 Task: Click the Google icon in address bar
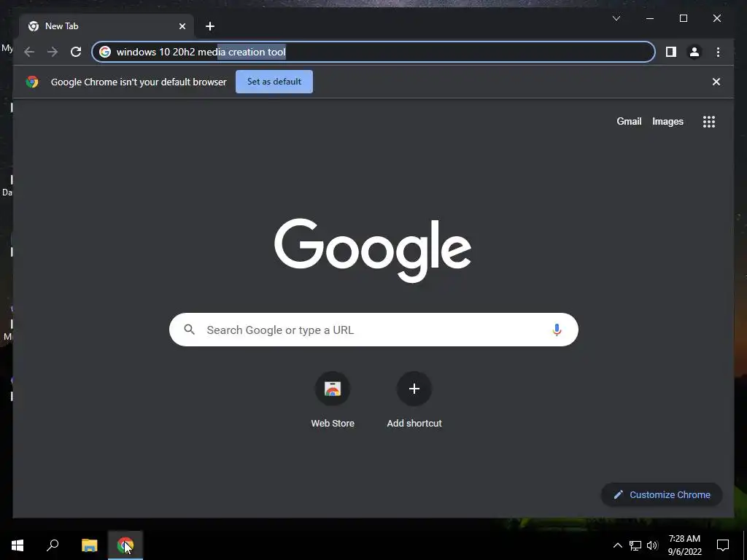105,52
